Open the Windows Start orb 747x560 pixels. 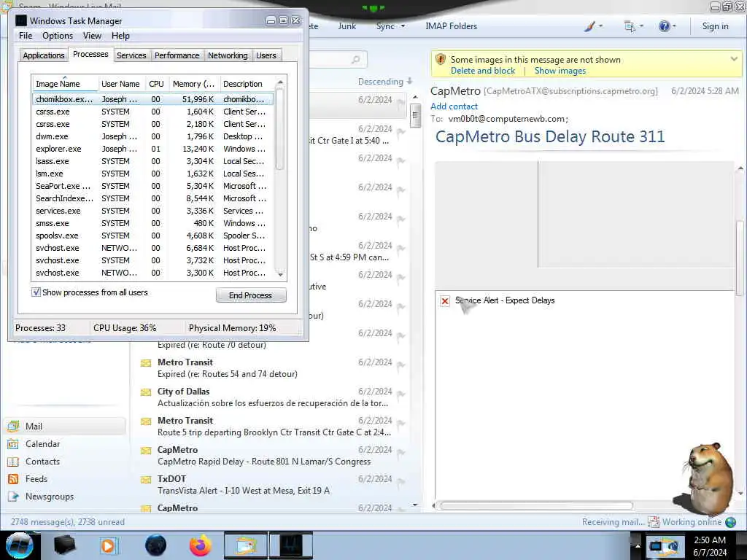click(19, 545)
